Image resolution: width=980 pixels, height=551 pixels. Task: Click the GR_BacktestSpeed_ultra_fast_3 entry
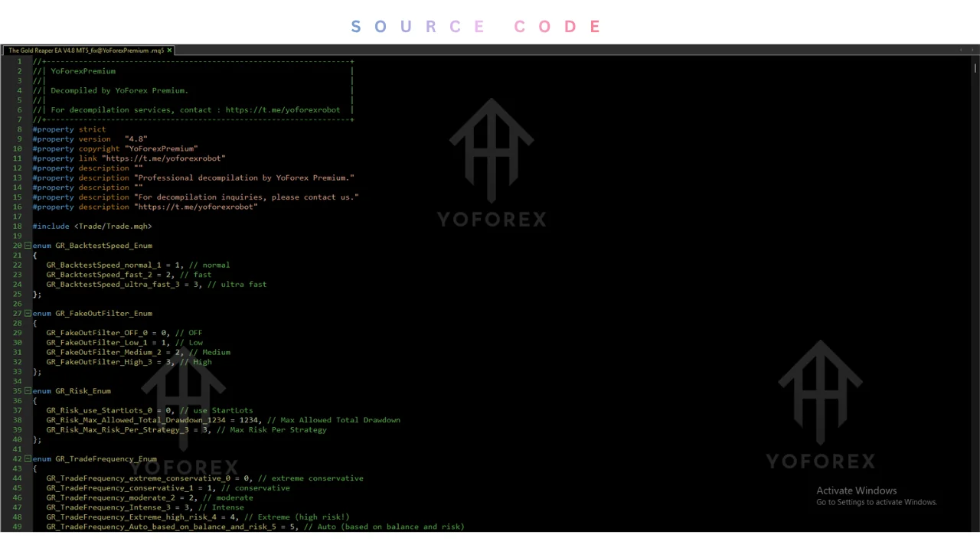pyautogui.click(x=115, y=285)
